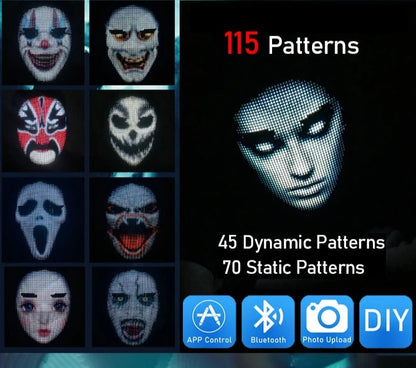
Task: Click the Photo Upload camera icon
Action: click(327, 322)
